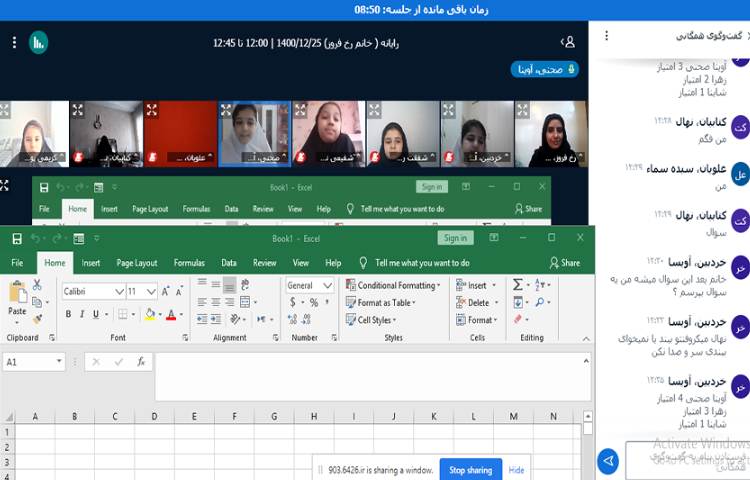Select the Fill Color bucket icon
The width and height of the screenshot is (750, 480).
pyautogui.click(x=148, y=314)
